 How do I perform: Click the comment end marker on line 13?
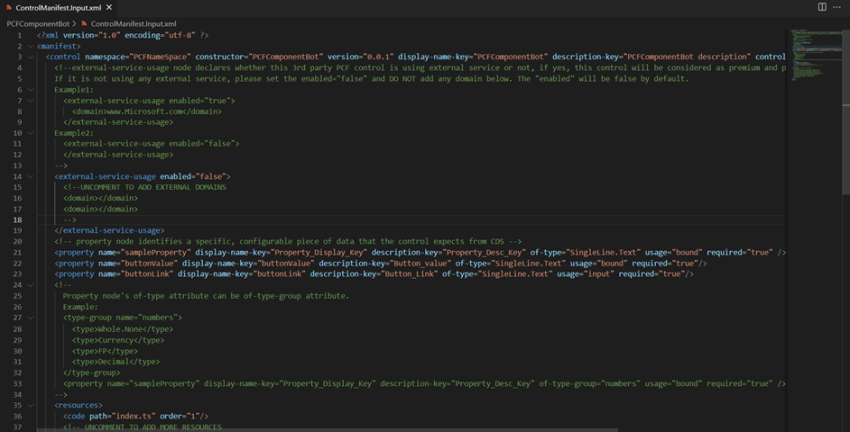pyautogui.click(x=61, y=165)
